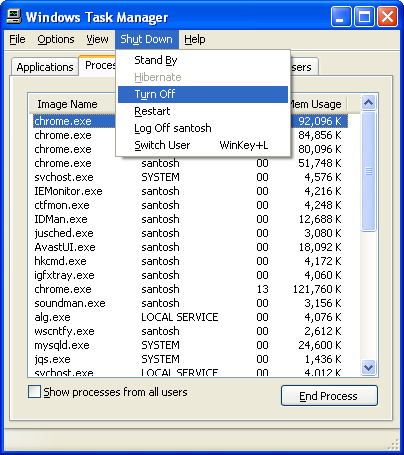Image resolution: width=404 pixels, height=455 pixels.
Task: Select the chrome.exe row using 84,856 K
Action: tap(190, 135)
